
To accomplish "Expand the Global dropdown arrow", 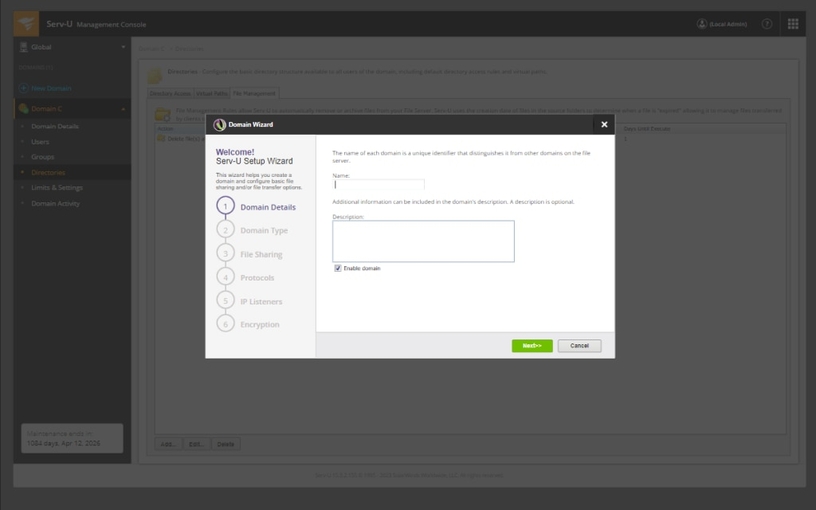I will pyautogui.click(x=123, y=47).
